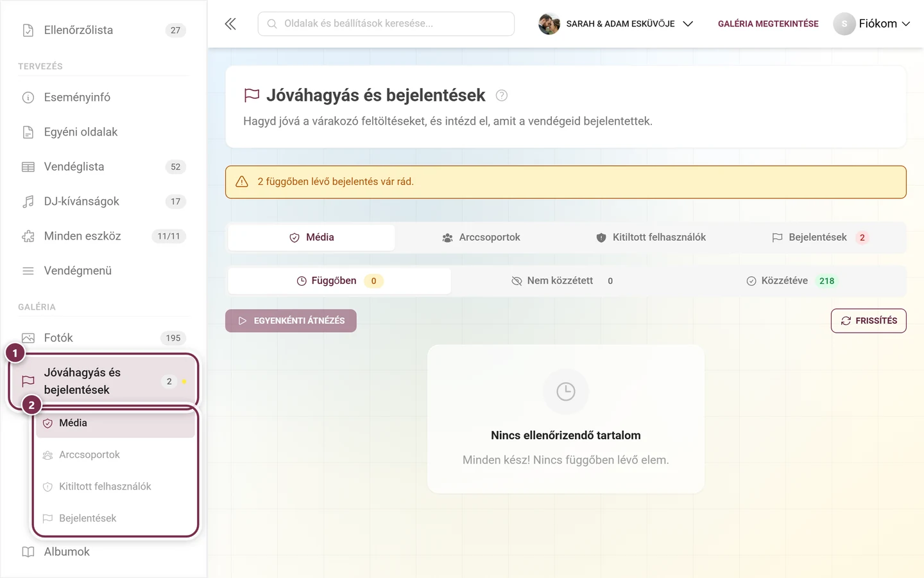Click the Albumok book icon

pos(28,552)
